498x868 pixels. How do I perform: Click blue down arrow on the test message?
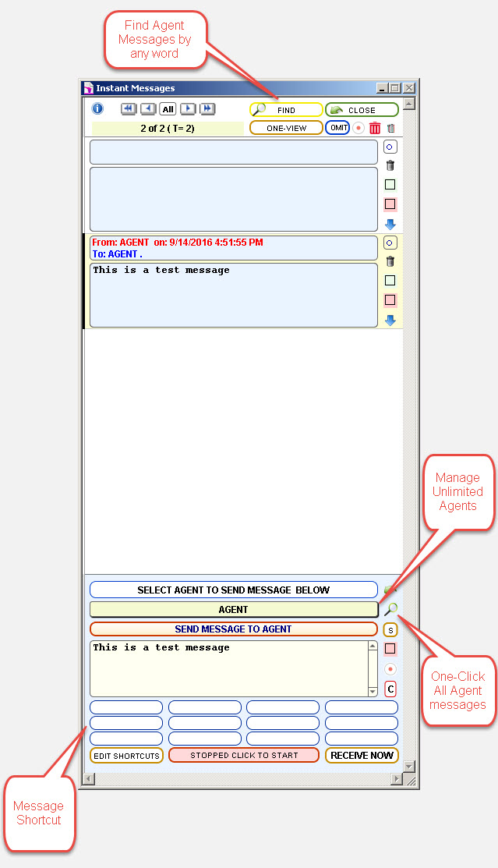click(390, 320)
